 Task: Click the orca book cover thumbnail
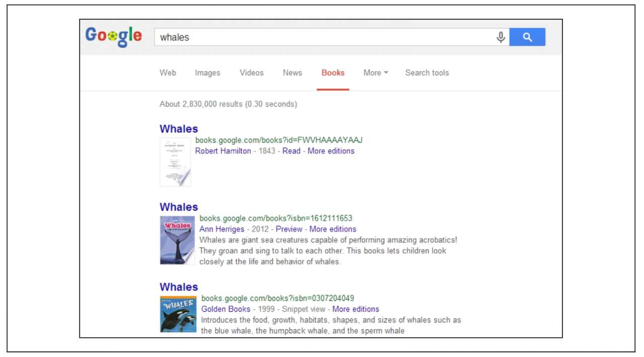(x=178, y=314)
